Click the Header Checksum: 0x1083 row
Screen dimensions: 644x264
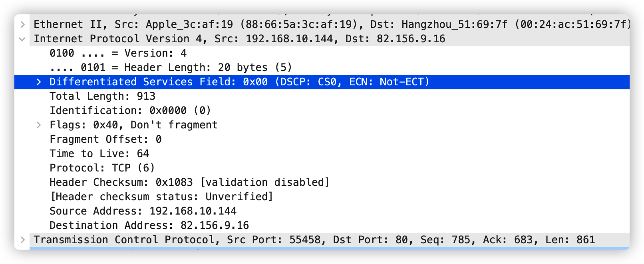click(189, 182)
